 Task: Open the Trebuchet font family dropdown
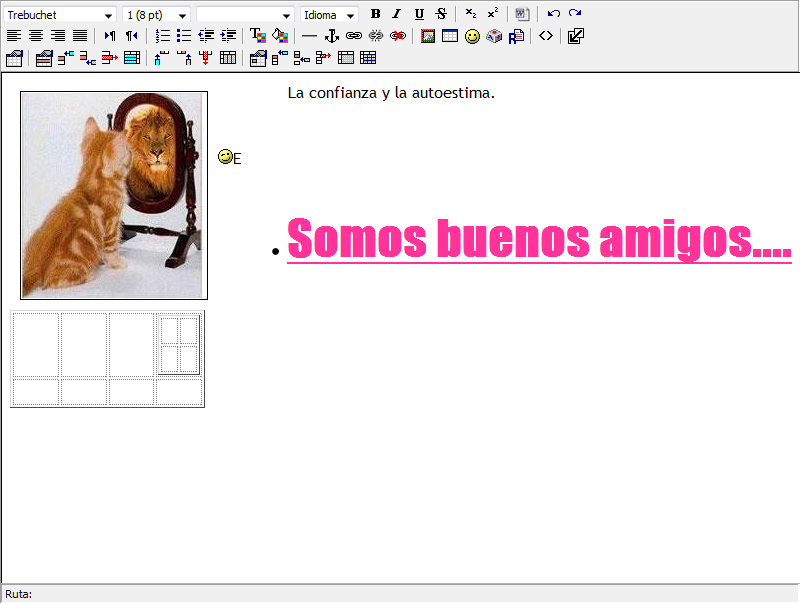tap(60, 15)
